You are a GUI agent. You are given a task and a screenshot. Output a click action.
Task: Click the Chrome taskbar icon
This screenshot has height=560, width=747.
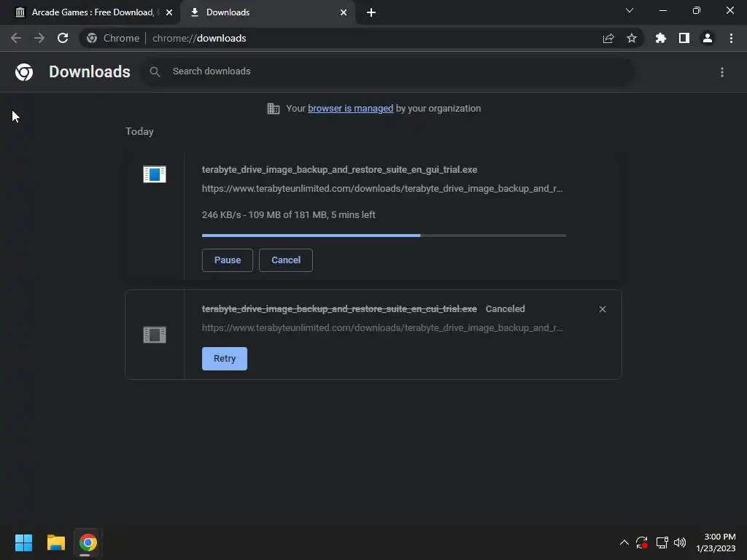click(x=88, y=542)
